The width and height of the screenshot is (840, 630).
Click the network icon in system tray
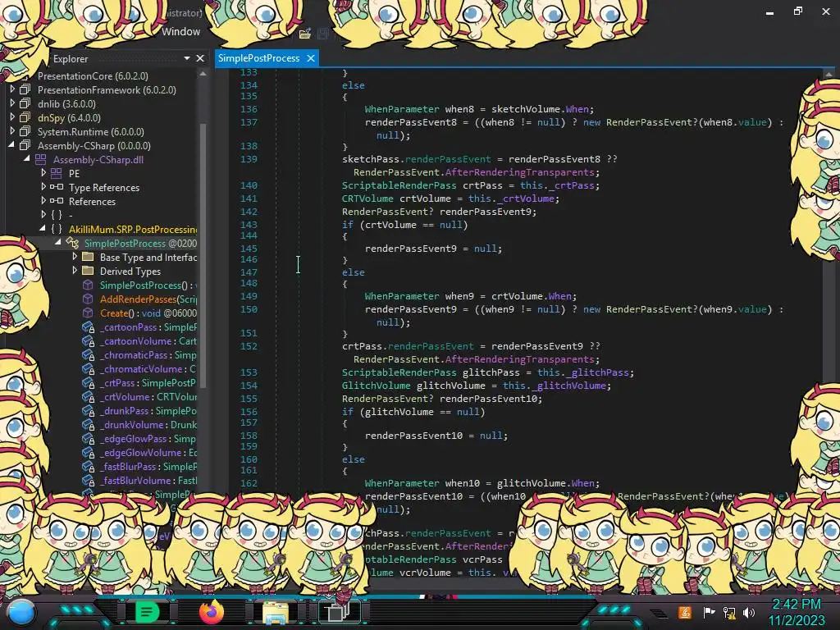click(729, 612)
